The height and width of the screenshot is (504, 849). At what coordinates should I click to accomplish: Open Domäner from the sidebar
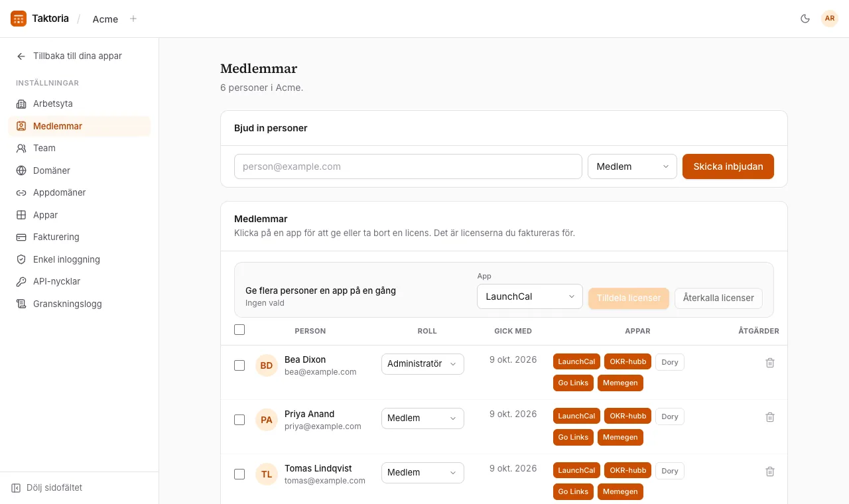pos(80,170)
